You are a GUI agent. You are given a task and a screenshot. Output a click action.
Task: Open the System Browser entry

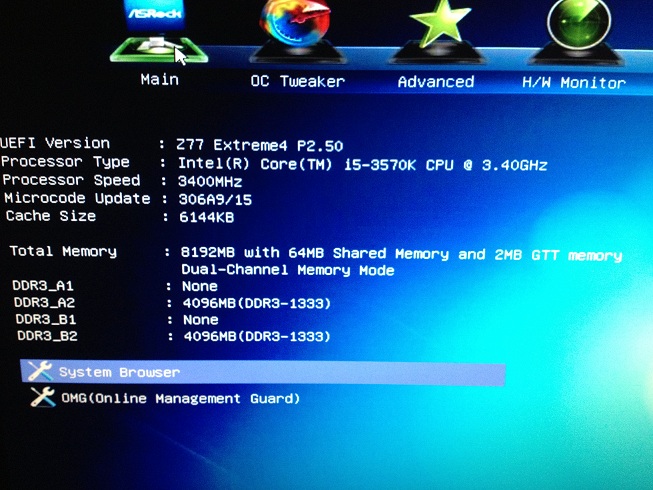point(263,372)
